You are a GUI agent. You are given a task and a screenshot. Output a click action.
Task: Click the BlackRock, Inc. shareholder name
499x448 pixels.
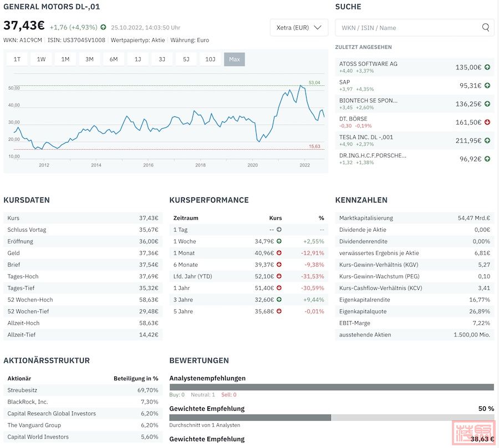click(x=28, y=402)
